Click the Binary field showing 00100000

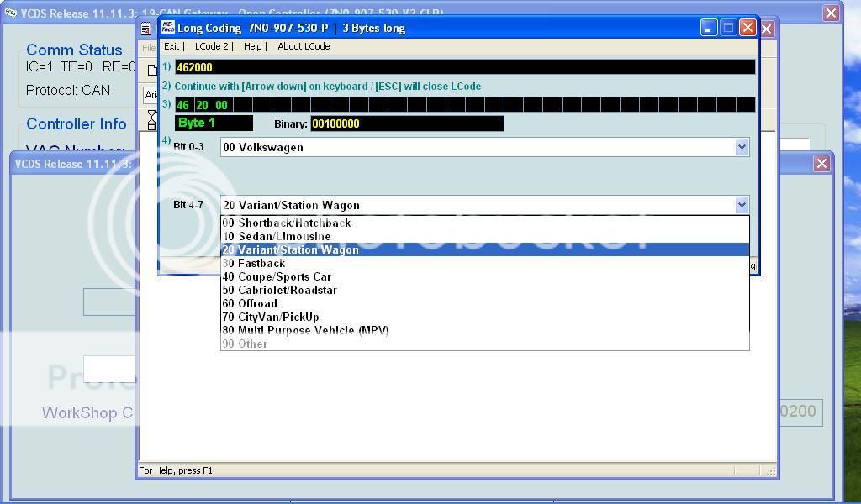(x=406, y=123)
